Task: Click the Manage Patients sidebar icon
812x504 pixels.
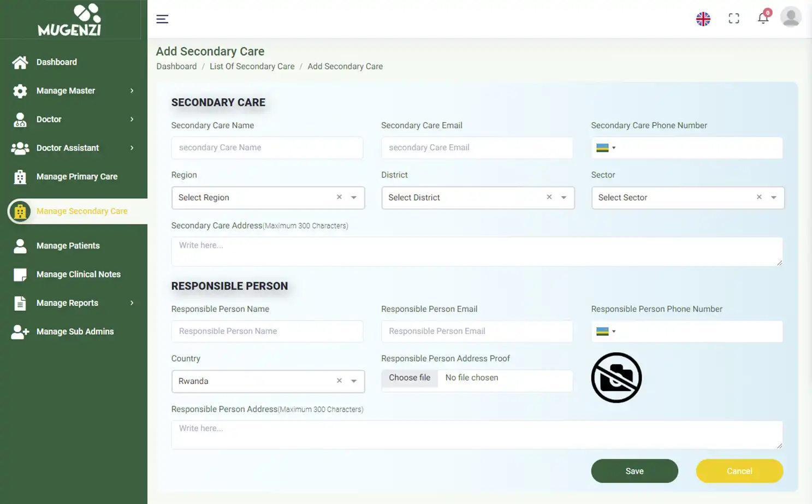Action: click(x=20, y=246)
